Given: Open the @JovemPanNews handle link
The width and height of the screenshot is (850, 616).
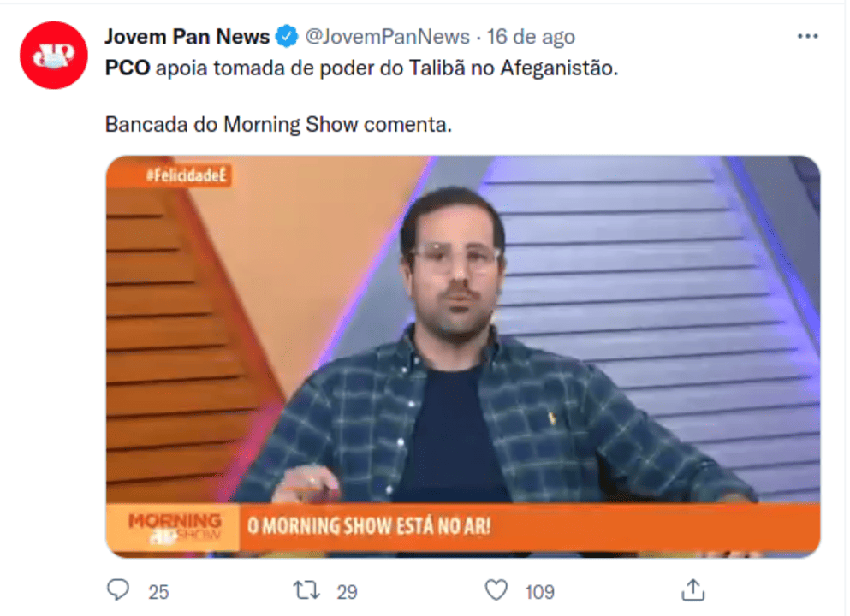Looking at the screenshot, I should click(387, 37).
